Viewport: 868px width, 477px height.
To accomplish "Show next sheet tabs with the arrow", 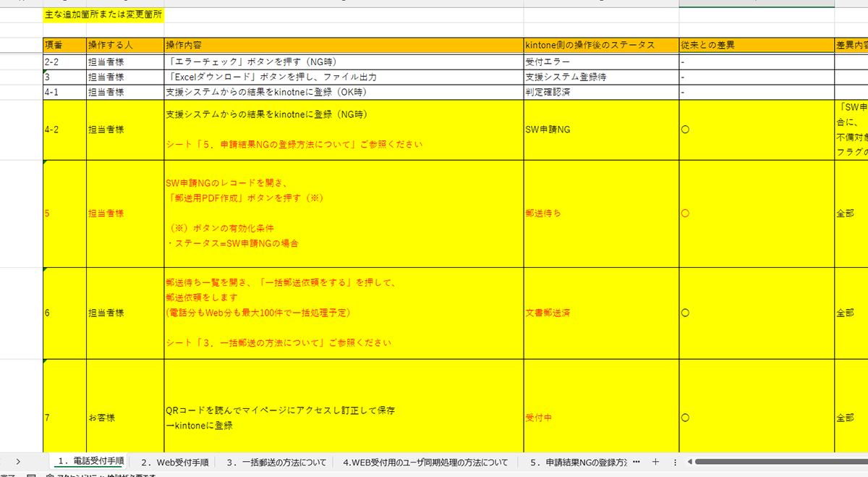I will pyautogui.click(x=18, y=461).
